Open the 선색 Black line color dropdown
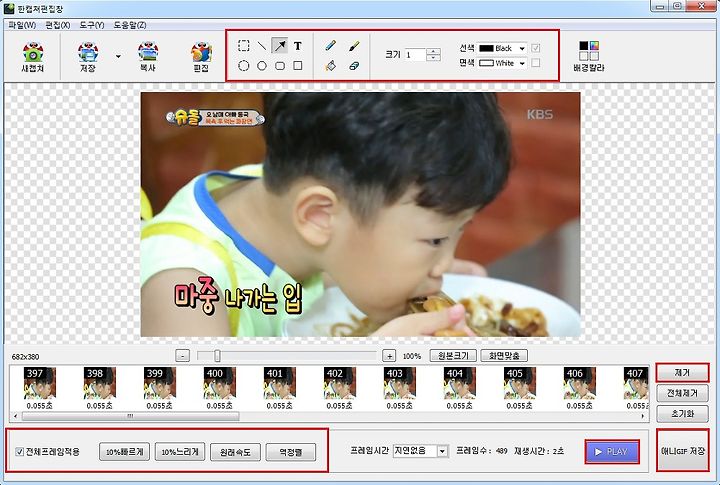720x485 pixels. [x=502, y=48]
